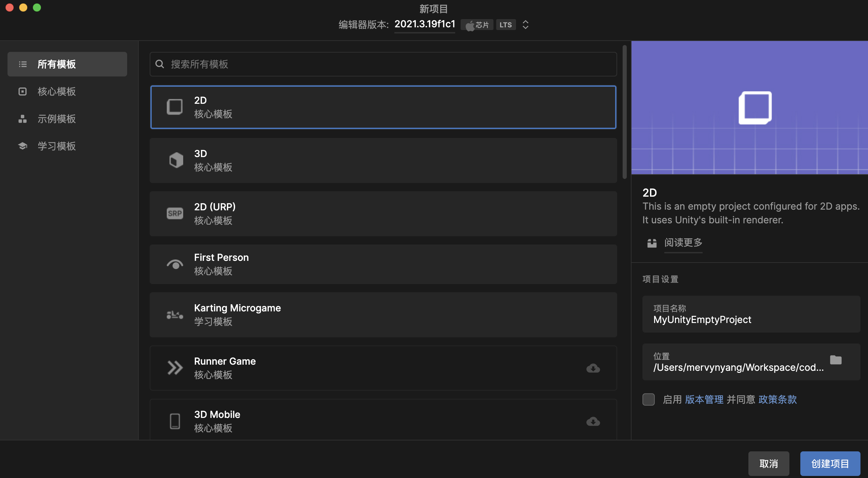Click the graduation cap icon beside 学习模板
868x478 pixels.
[x=23, y=146]
